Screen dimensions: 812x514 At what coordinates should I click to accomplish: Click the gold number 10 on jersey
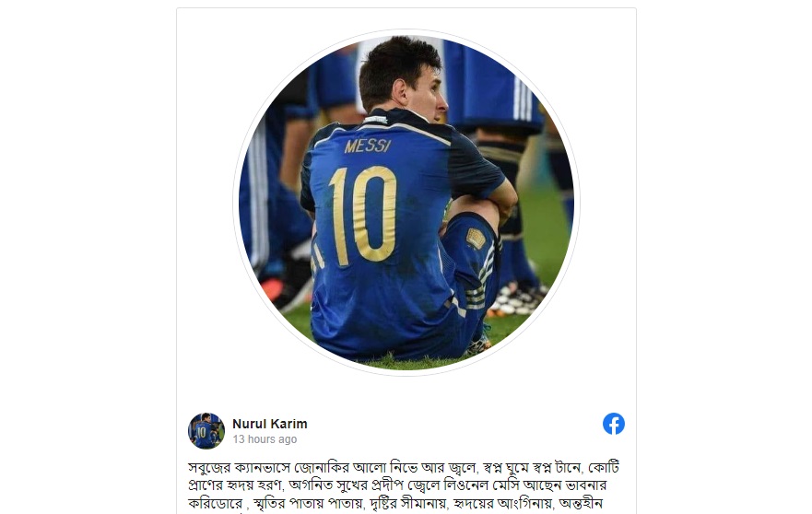(363, 215)
